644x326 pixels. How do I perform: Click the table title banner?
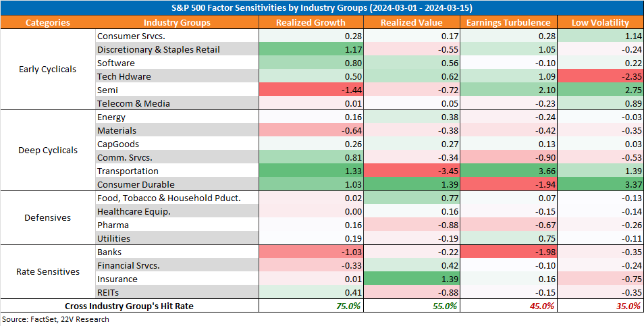point(322,8)
